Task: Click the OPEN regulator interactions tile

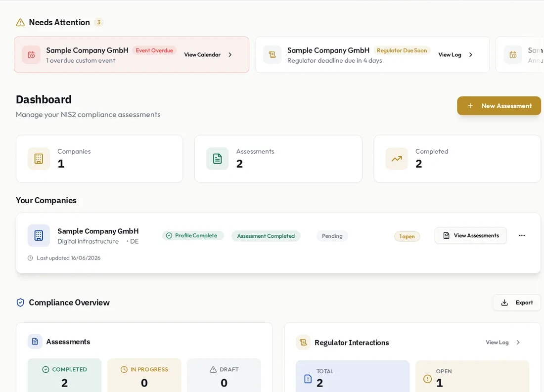Action: (x=472, y=376)
